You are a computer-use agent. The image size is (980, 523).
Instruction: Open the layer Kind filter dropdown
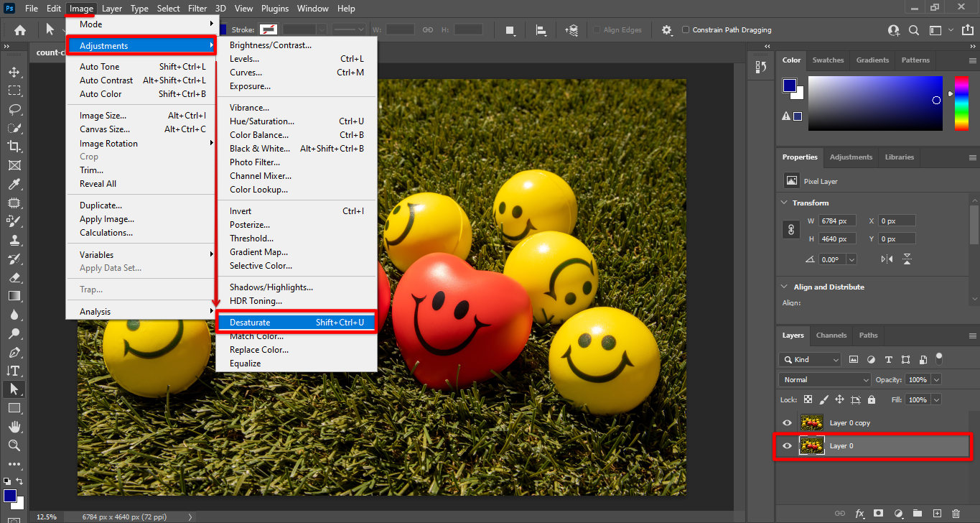pyautogui.click(x=810, y=360)
